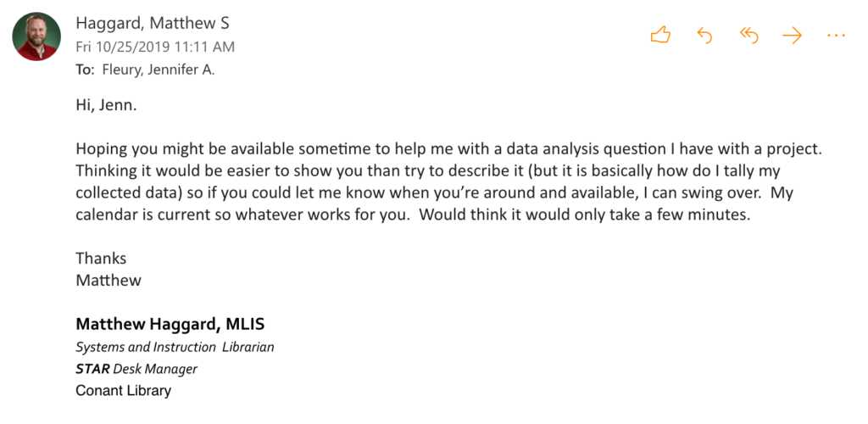This screenshot has width=868, height=424.
Task: Click the Fri 10/25/2019 11:11 AM timestamp
Action: coord(155,47)
